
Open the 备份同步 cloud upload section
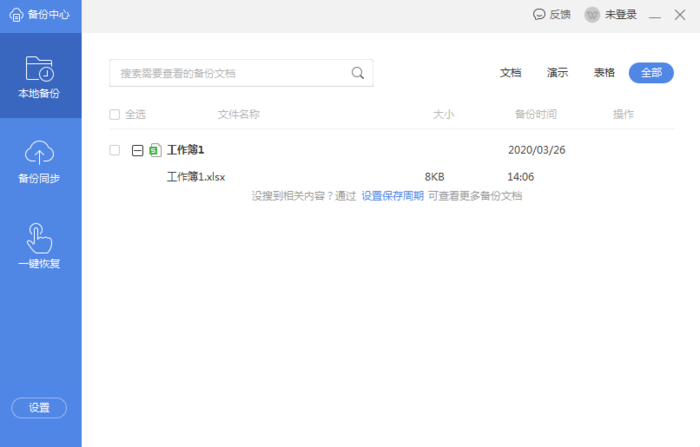click(x=39, y=161)
